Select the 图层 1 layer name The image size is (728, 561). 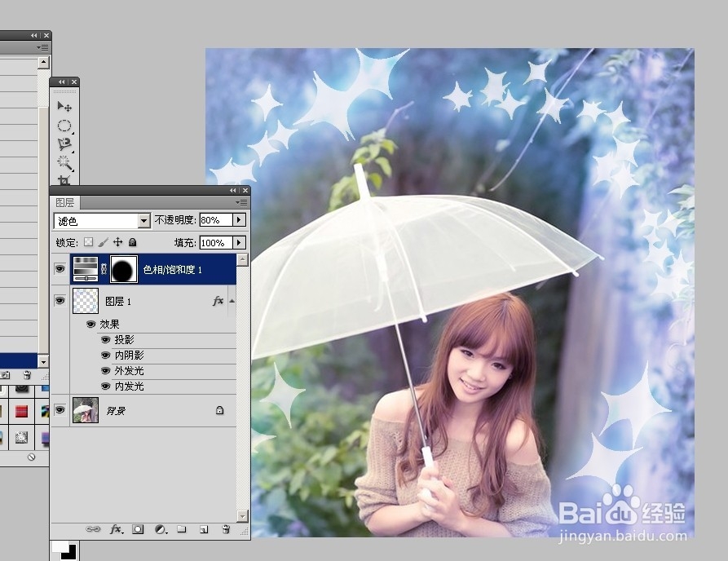pos(118,302)
